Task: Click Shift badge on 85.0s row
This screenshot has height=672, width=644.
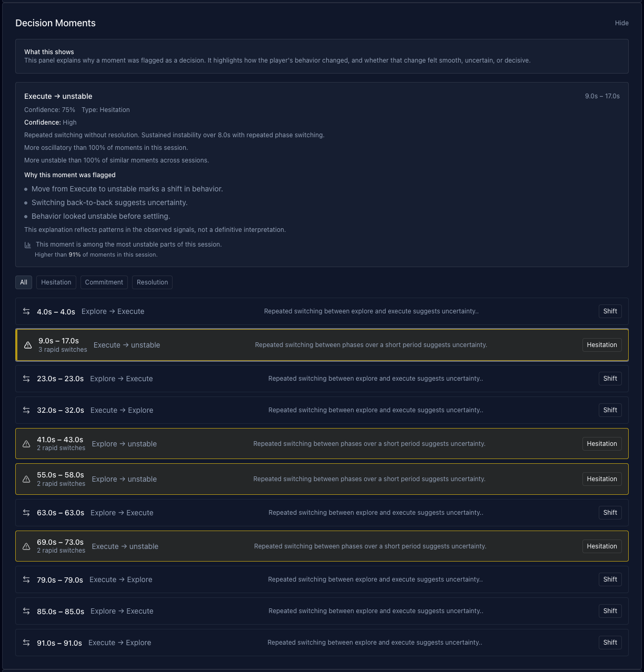Action: (610, 611)
